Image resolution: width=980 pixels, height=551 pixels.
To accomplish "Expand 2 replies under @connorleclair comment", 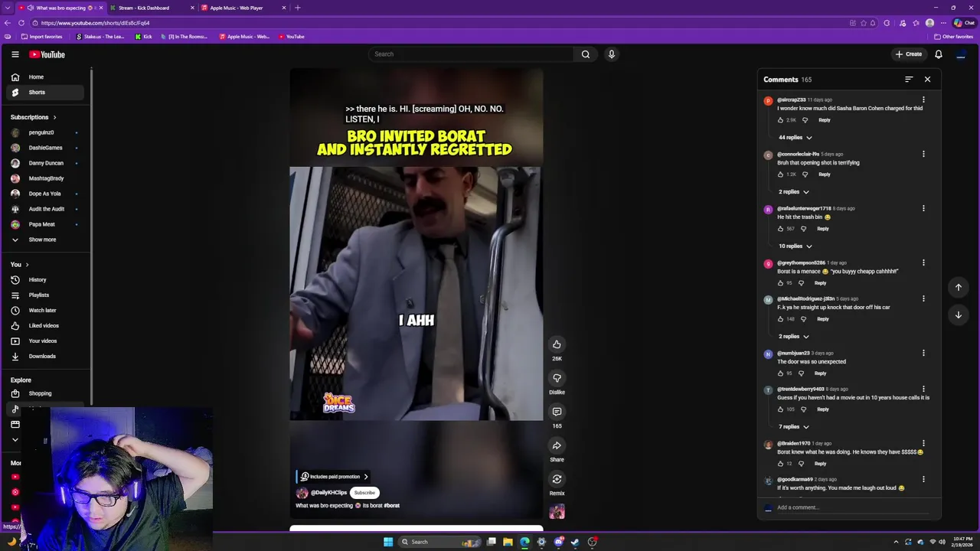I will 794,192.
